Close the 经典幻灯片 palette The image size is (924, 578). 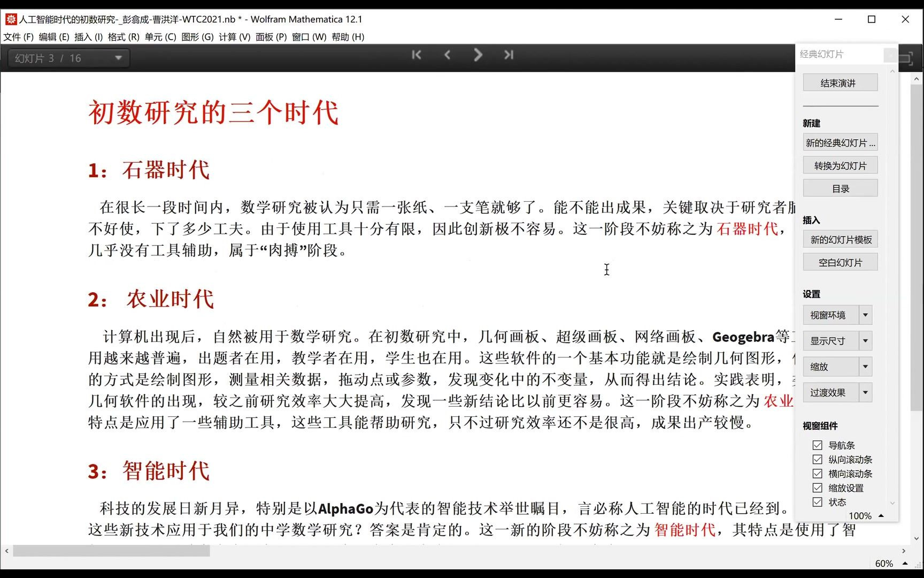(x=890, y=54)
